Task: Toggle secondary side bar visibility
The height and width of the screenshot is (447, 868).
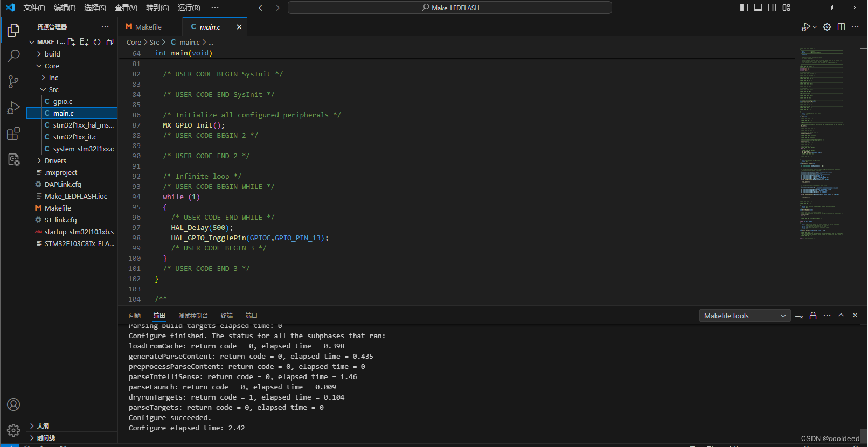Action: pos(772,8)
